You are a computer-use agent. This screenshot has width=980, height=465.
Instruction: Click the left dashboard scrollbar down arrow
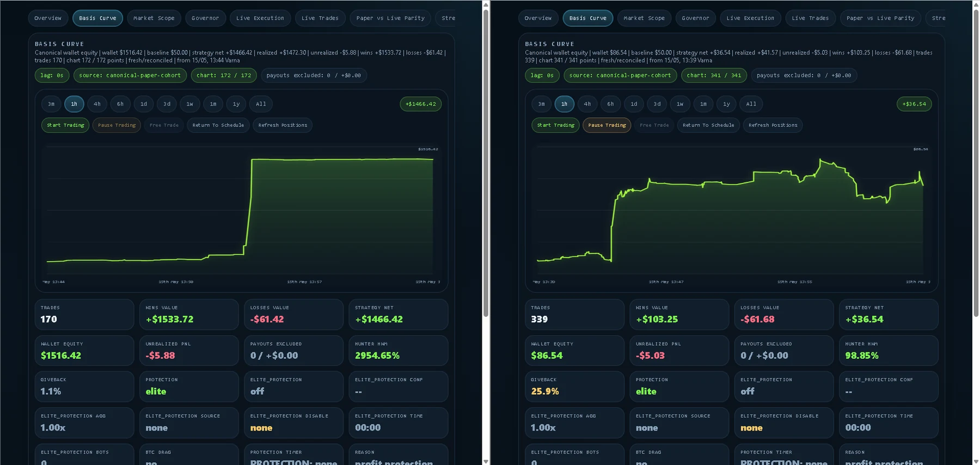(486, 461)
